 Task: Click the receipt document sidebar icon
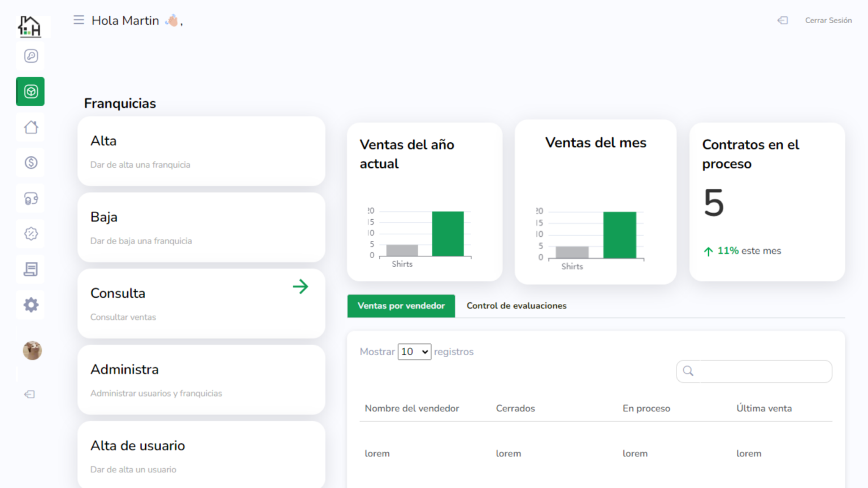point(31,269)
